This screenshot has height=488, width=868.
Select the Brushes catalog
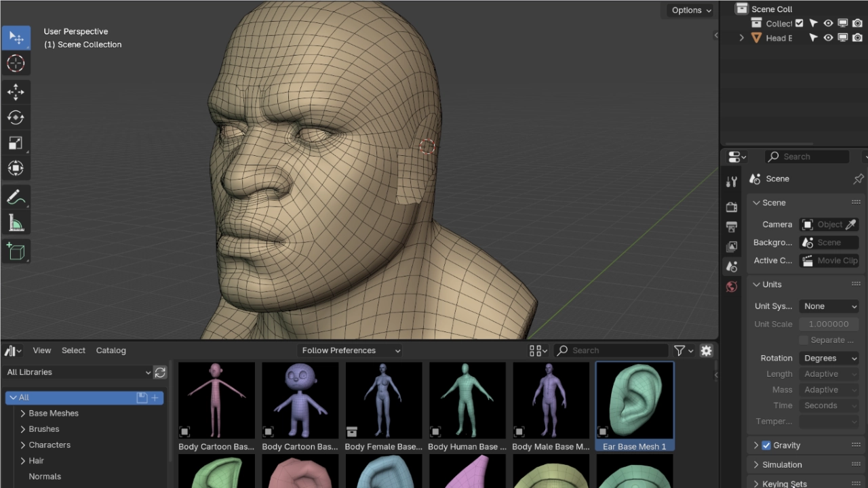44,429
